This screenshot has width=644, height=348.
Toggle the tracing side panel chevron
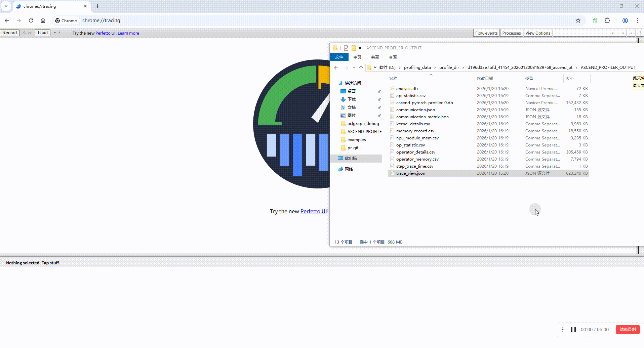[x=631, y=33]
